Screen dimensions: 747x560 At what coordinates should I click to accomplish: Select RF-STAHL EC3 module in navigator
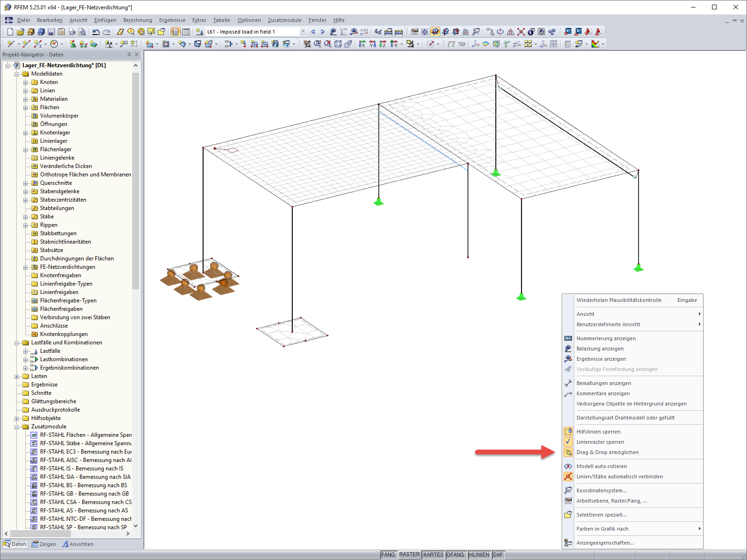[x=86, y=452]
